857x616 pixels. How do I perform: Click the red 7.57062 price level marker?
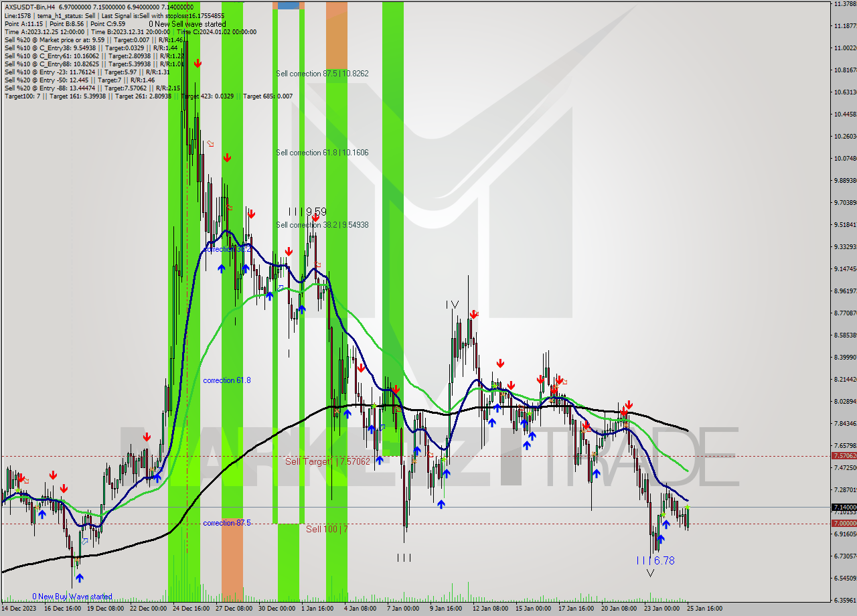pyautogui.click(x=844, y=456)
